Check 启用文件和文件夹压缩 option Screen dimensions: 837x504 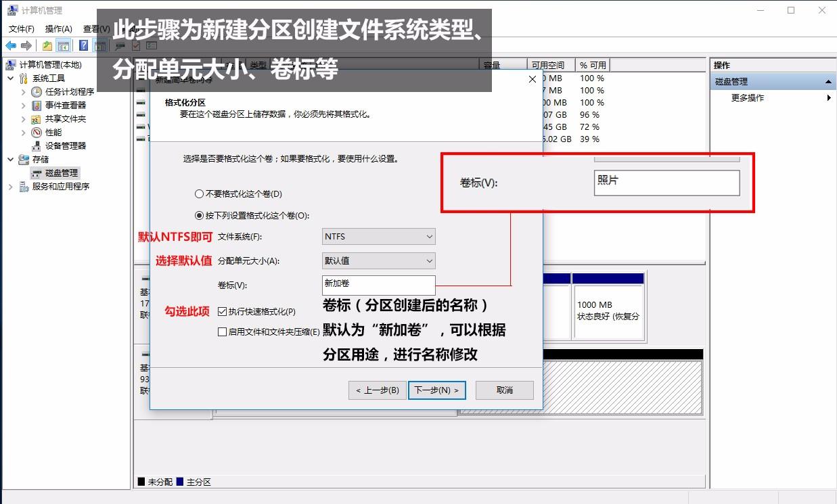(x=221, y=331)
